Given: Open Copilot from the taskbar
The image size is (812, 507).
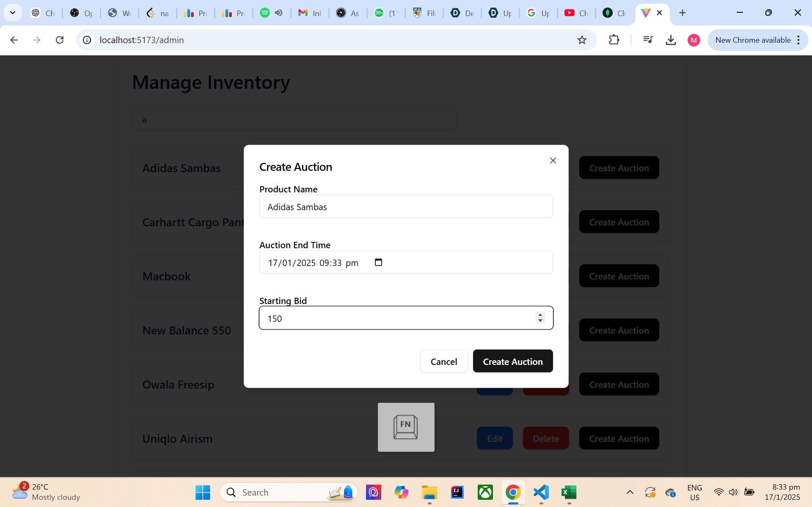Looking at the screenshot, I should pos(401,492).
